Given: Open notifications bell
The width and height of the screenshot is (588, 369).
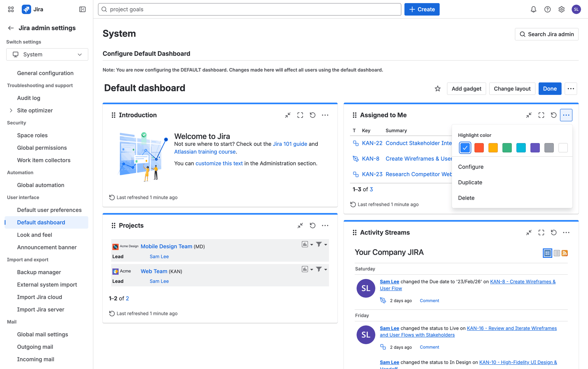Looking at the screenshot, I should [533, 9].
